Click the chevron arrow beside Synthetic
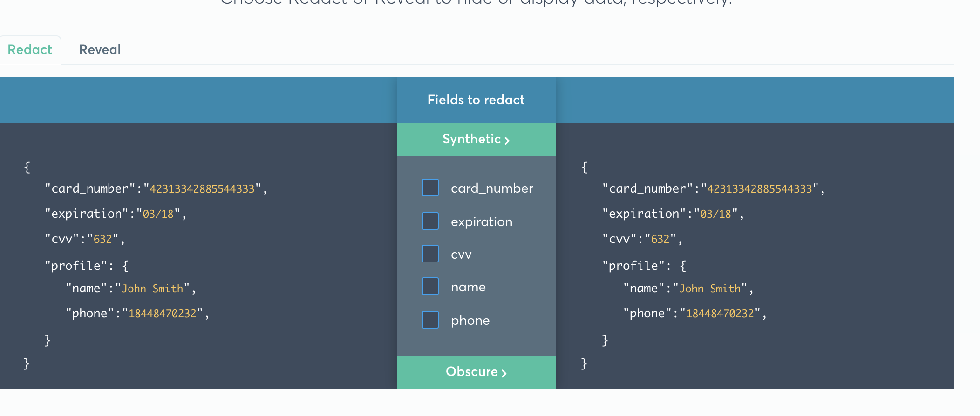This screenshot has height=416, width=980. point(507,141)
